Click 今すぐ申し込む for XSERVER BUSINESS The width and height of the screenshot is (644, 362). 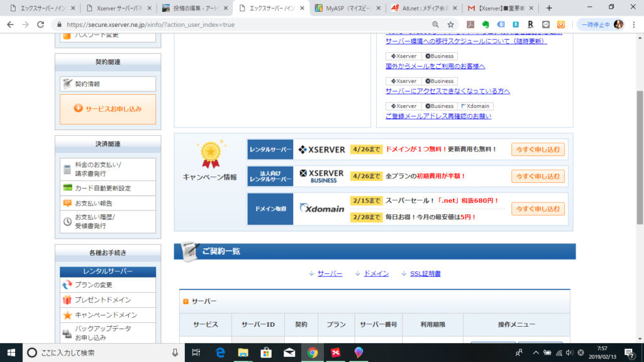tap(538, 176)
